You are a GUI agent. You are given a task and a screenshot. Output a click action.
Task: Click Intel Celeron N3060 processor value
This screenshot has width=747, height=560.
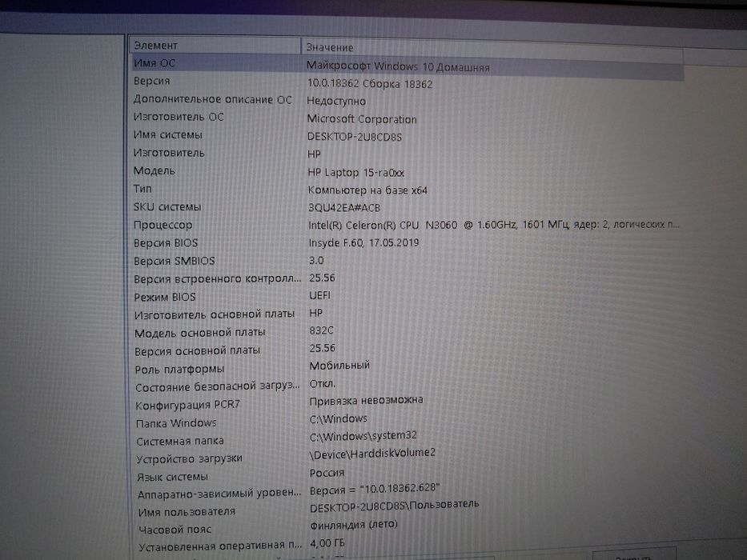coord(493,225)
